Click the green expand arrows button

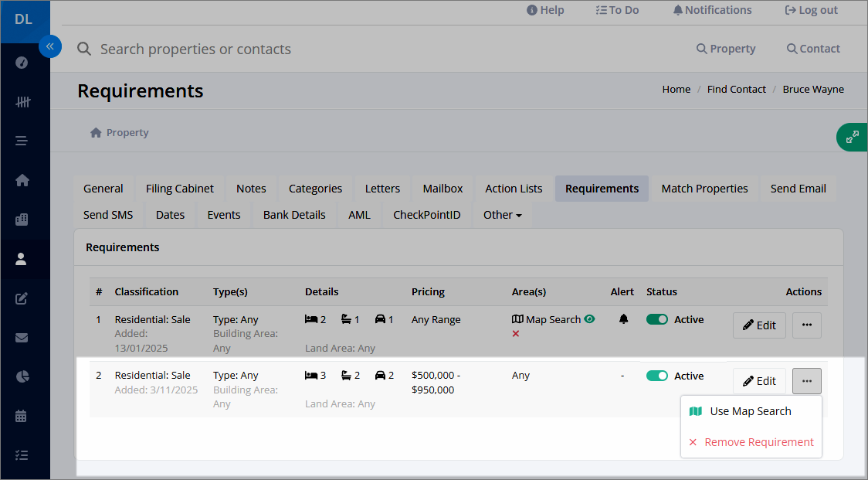tap(853, 137)
